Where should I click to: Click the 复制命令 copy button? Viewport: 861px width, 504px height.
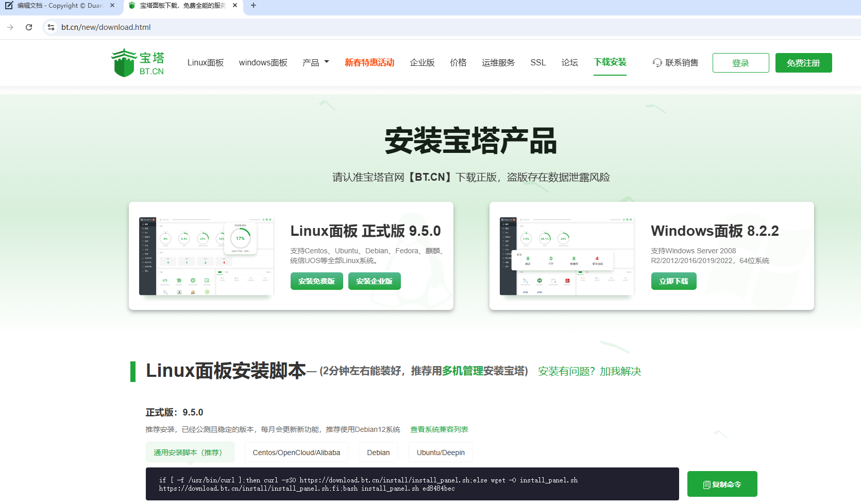pos(722,484)
